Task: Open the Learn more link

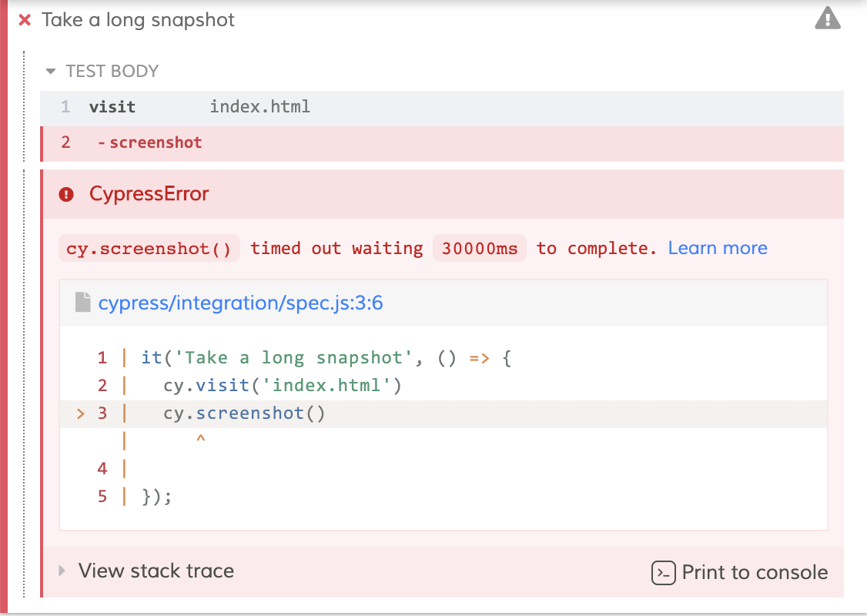Action: (x=717, y=248)
